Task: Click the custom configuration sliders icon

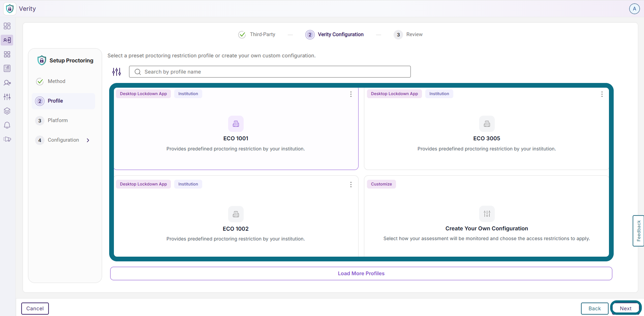Action: coord(487,214)
